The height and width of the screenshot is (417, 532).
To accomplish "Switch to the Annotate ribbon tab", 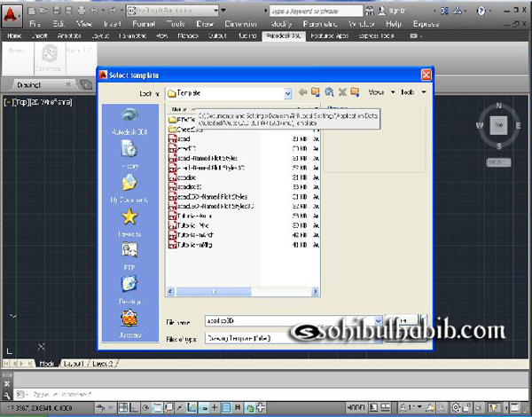I will (x=69, y=36).
